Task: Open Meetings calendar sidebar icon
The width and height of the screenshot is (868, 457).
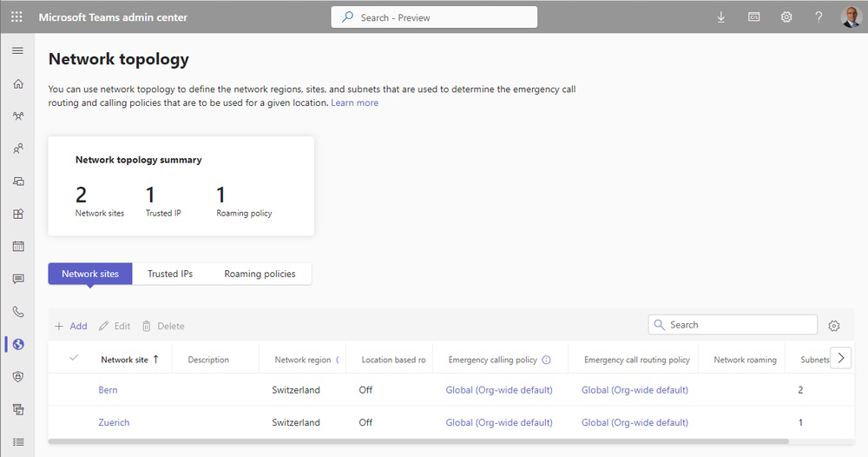Action: [x=18, y=247]
